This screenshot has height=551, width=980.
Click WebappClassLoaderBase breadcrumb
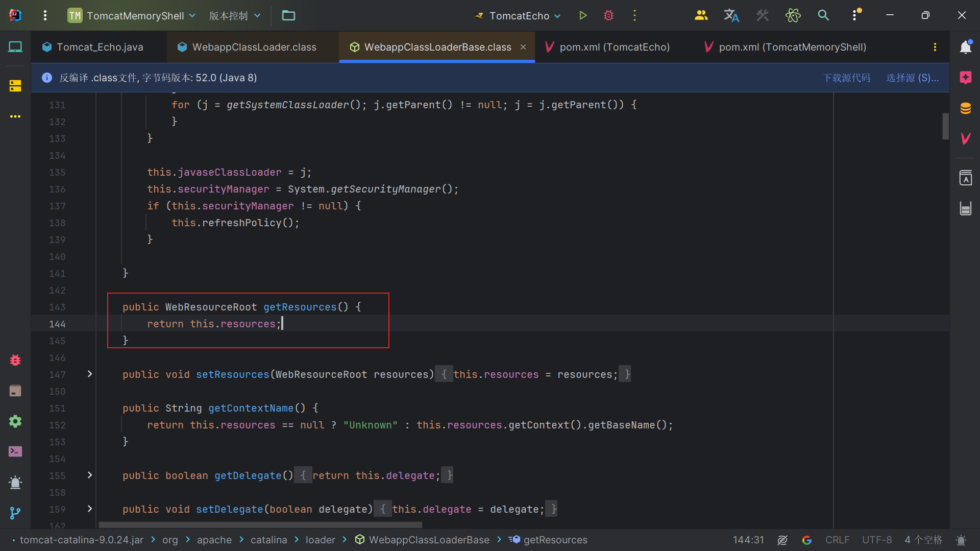[422, 540]
